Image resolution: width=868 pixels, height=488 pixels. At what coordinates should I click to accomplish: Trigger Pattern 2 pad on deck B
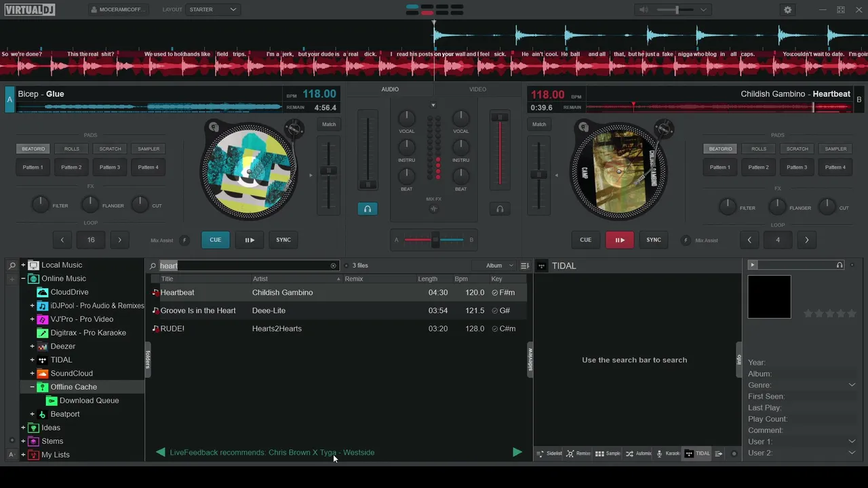point(759,167)
